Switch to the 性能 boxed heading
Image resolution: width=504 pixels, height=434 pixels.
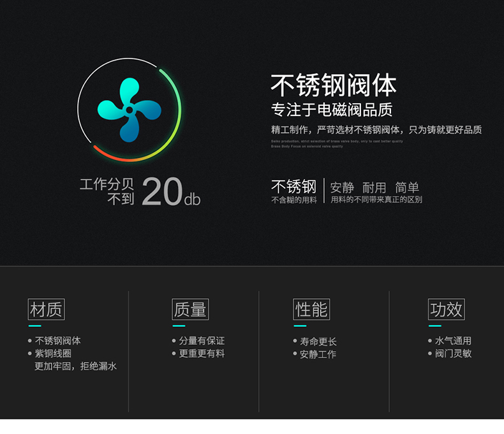(x=311, y=310)
